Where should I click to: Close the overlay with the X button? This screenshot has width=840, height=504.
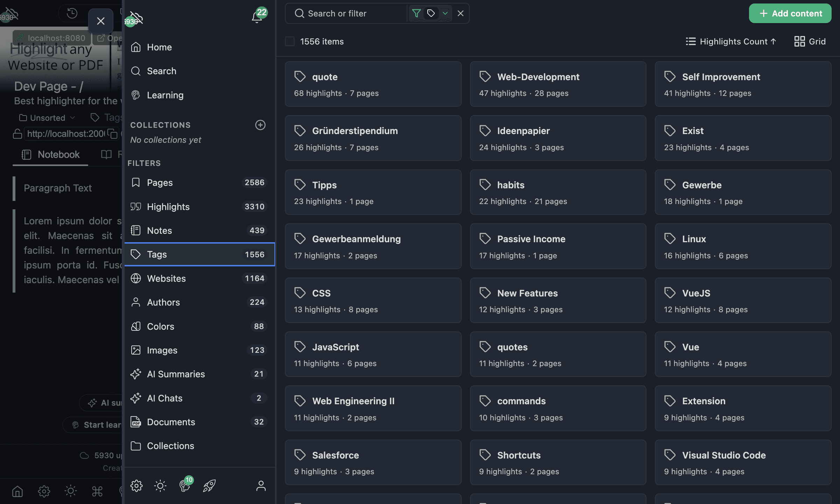click(x=101, y=21)
